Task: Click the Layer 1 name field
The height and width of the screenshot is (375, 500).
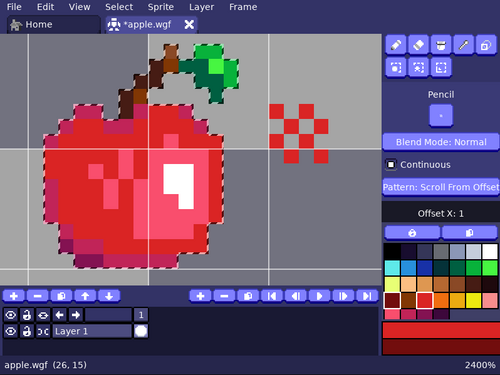Action: click(92, 331)
